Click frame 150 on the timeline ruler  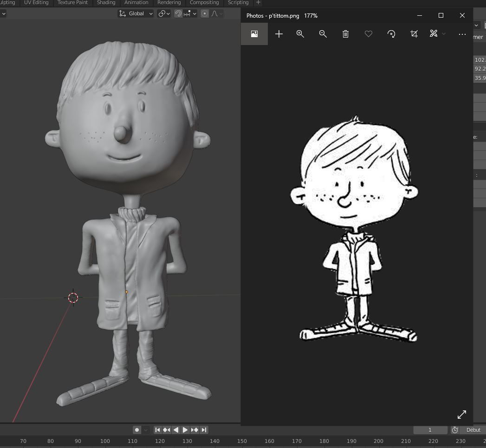tap(242, 441)
